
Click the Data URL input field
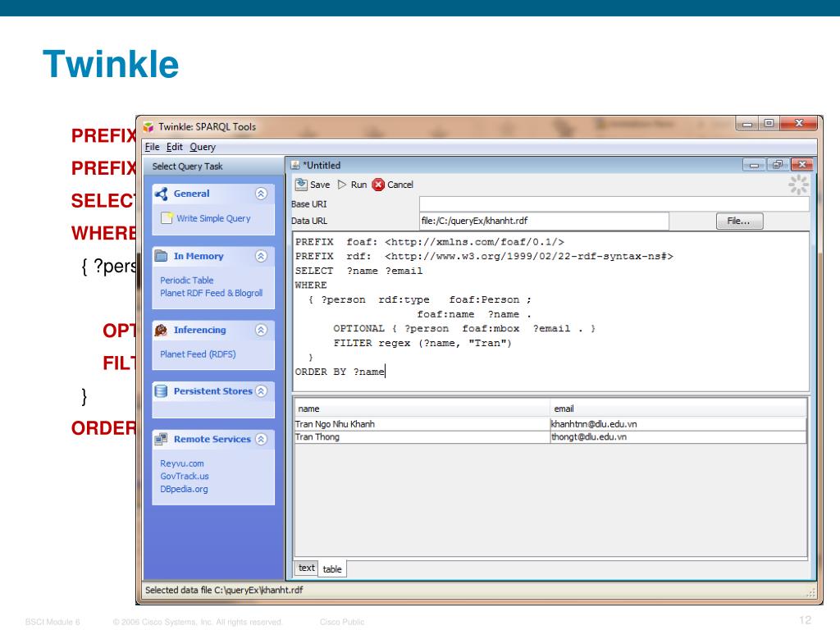click(545, 221)
